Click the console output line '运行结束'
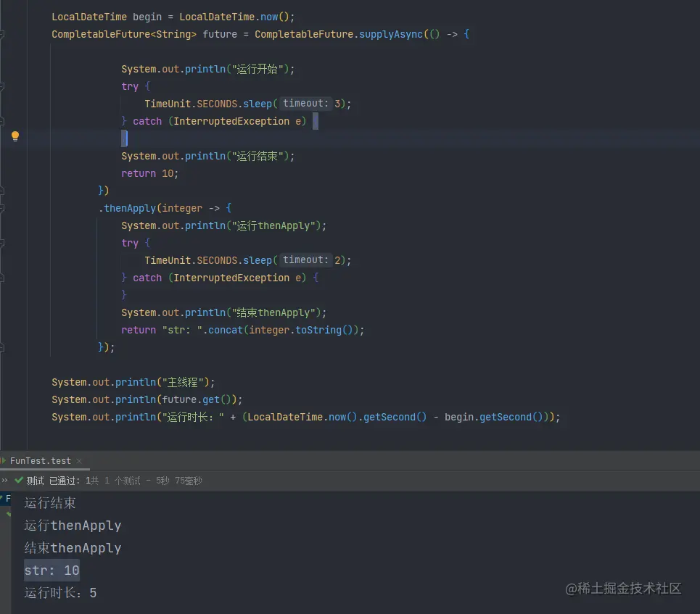The image size is (700, 614). click(x=50, y=503)
